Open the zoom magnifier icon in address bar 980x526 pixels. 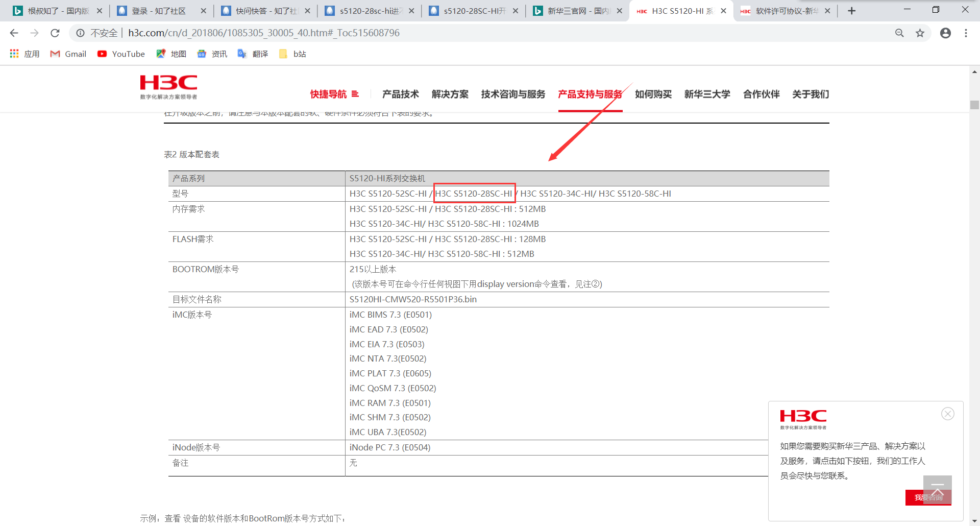[x=899, y=33]
